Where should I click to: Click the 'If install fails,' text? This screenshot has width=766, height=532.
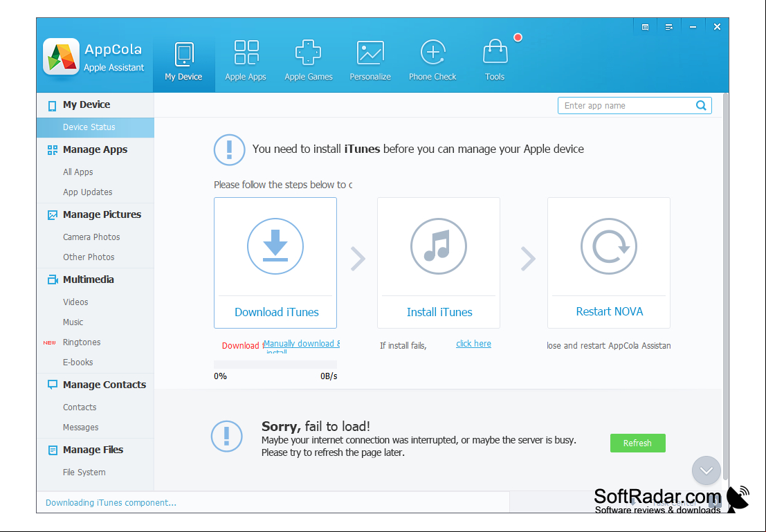pyautogui.click(x=403, y=346)
